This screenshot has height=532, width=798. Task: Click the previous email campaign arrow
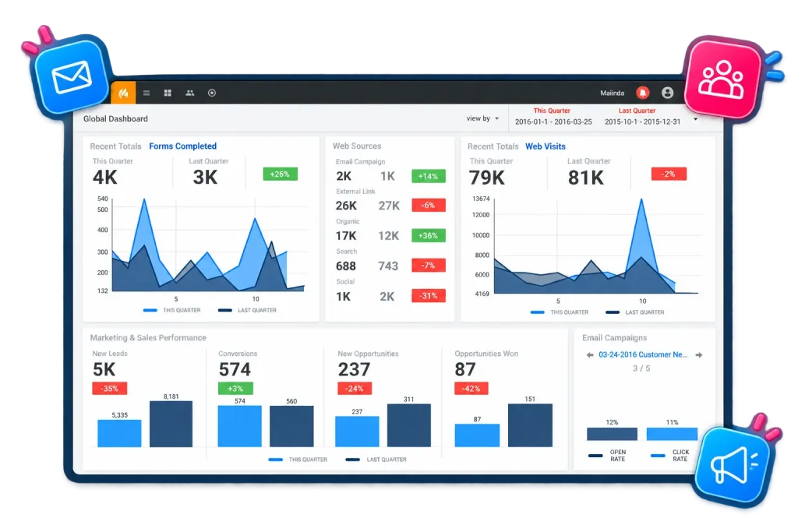[590, 355]
